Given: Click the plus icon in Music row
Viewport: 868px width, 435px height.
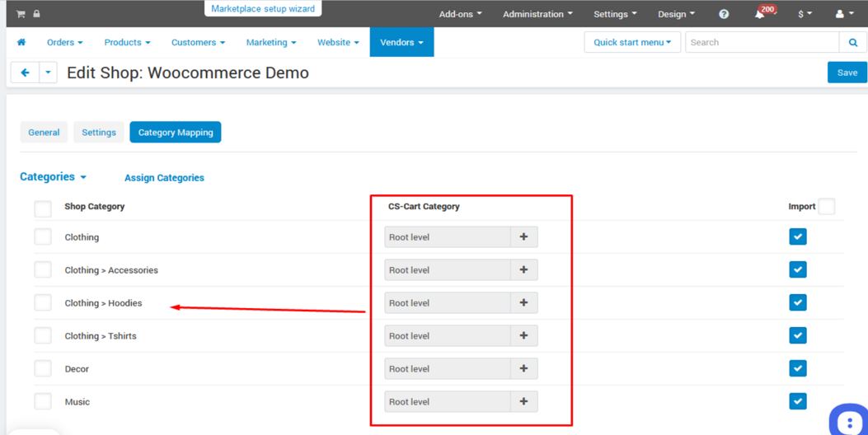Looking at the screenshot, I should point(523,402).
